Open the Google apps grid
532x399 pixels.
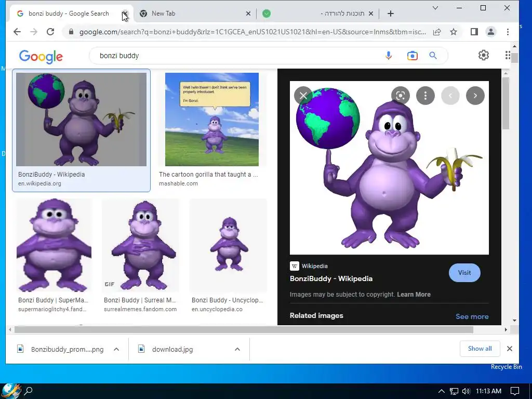(508, 55)
